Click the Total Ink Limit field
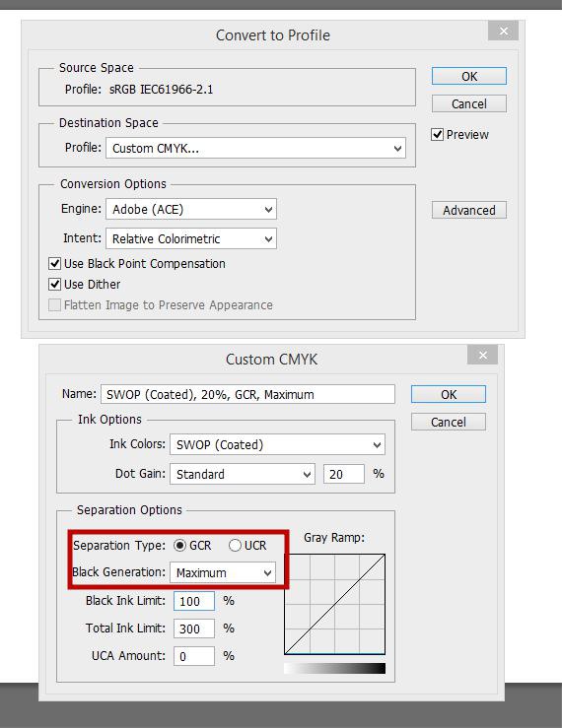Viewport: 562px width, 728px height. point(194,629)
